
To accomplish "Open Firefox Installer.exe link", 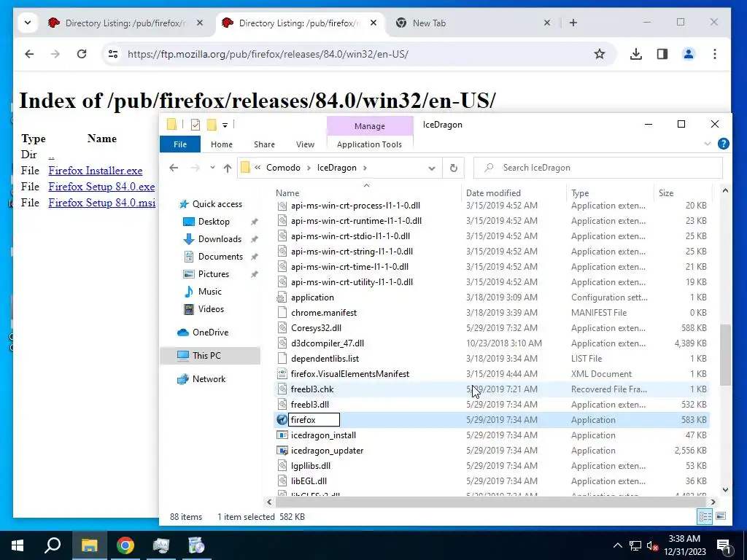I will point(96,171).
